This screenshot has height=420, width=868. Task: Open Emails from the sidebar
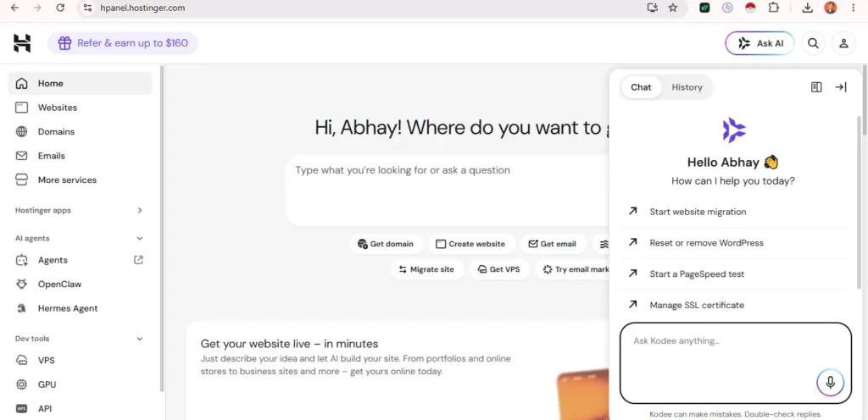click(81, 156)
